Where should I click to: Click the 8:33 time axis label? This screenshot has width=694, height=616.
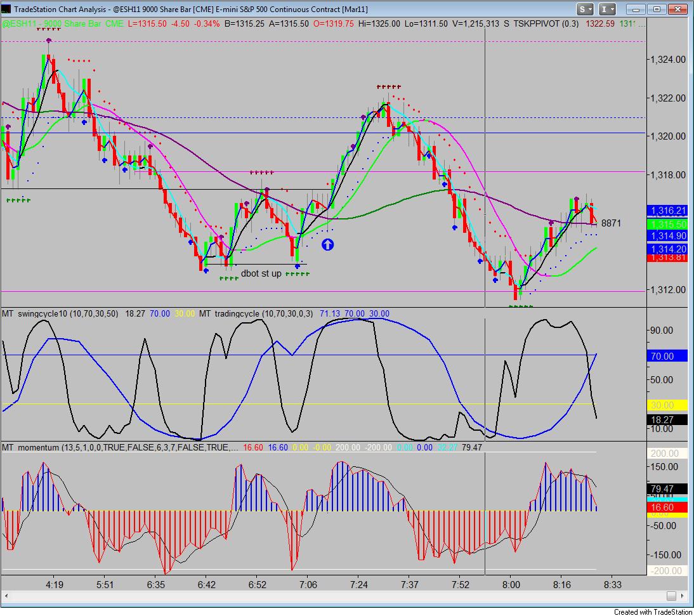point(613,584)
